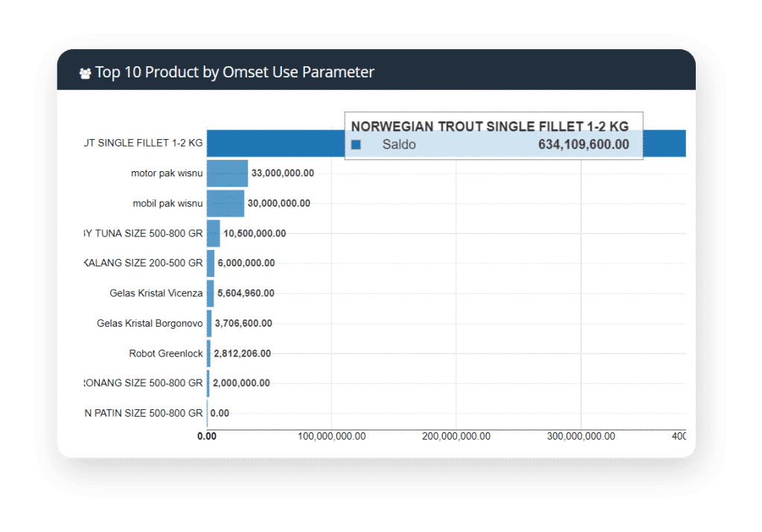Click the blue Saldo legend square in tooltip
Image resolution: width=762 pixels, height=532 pixels.
point(356,144)
